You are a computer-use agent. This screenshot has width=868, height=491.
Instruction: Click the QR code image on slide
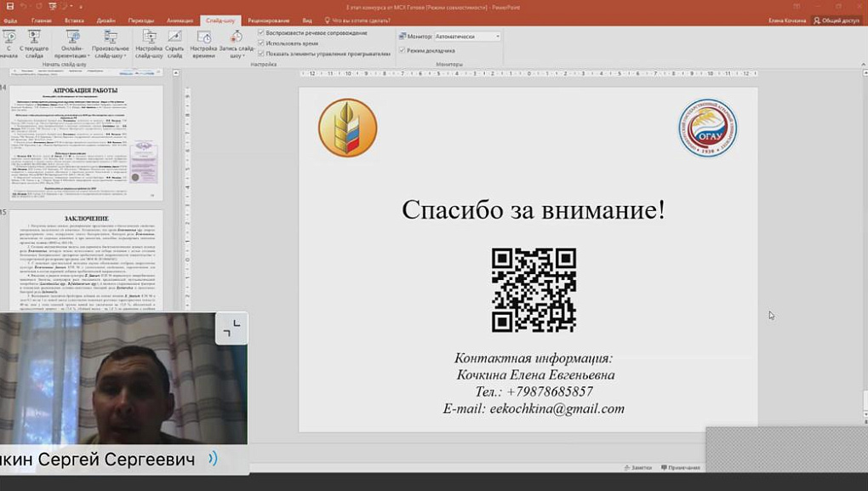[534, 290]
